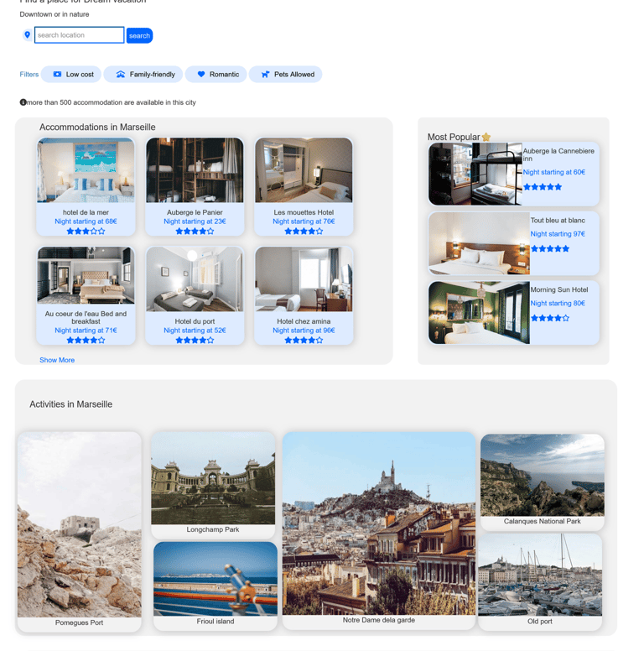644x651 pixels.
Task: Click the 'hotel de la mer' name
Action: click(86, 212)
